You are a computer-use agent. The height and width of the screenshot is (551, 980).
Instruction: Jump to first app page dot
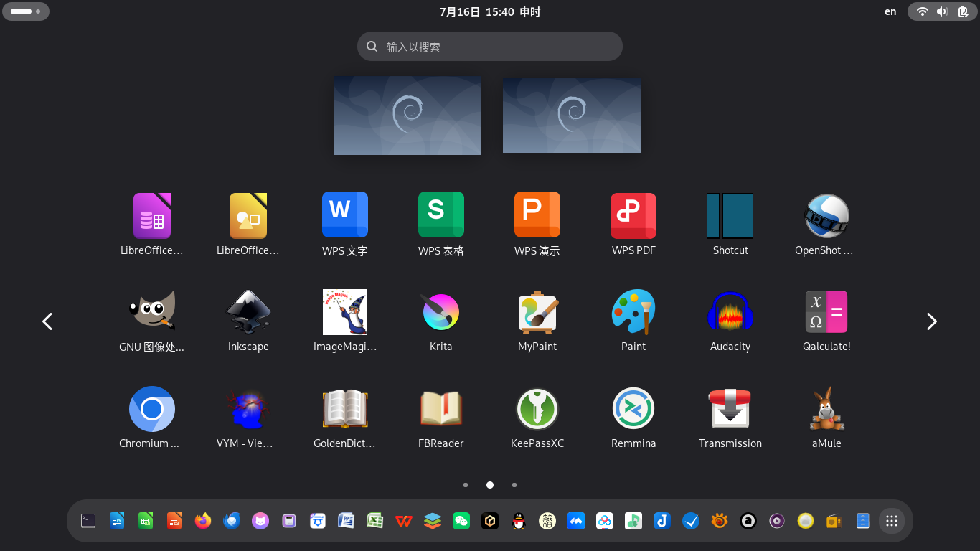pyautogui.click(x=466, y=485)
